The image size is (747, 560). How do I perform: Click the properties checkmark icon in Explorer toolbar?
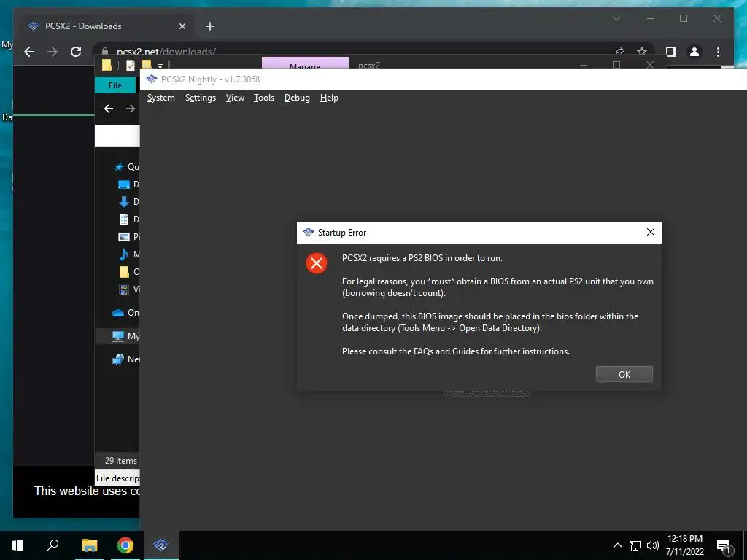[x=130, y=65]
